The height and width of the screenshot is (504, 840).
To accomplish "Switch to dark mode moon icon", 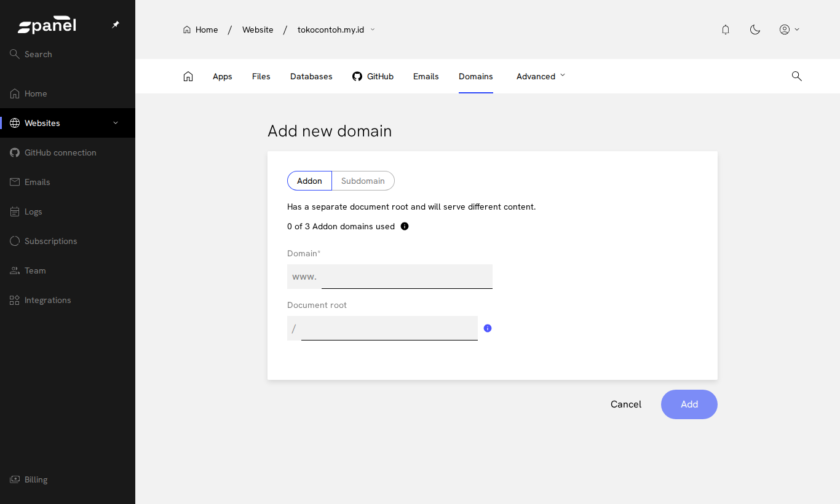I will (x=755, y=30).
